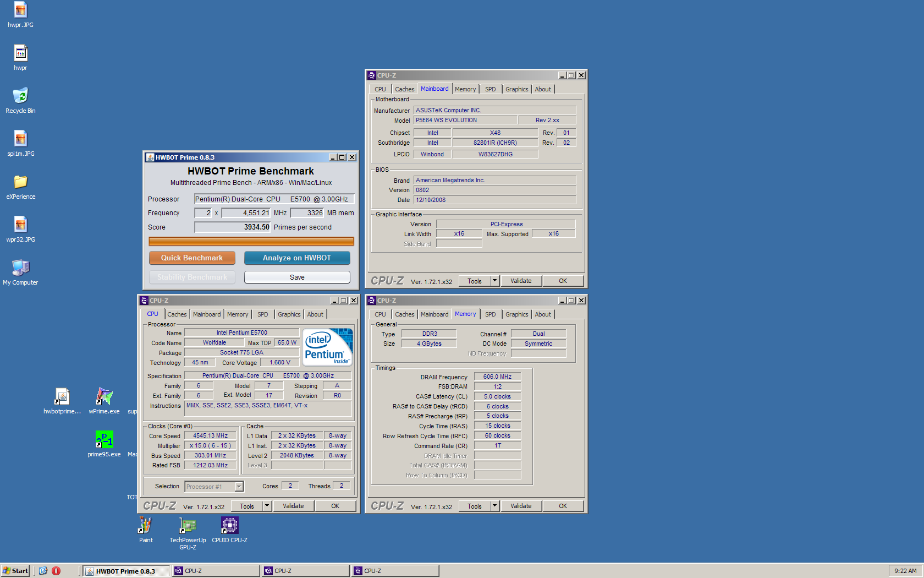Screen dimensions: 924x578
Task: Expand Tools dropdown arrow in Memory window
Action: [494, 506]
